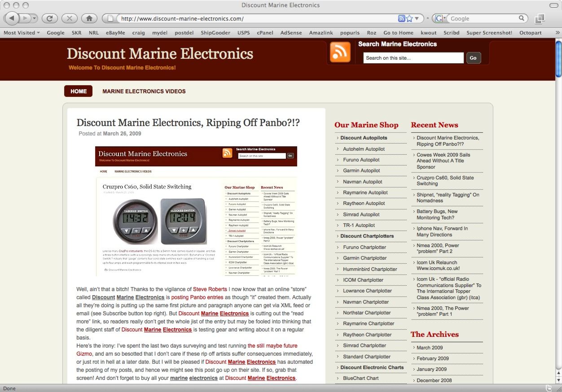The width and height of the screenshot is (562, 392).
Task: Open the AdSense bookmark
Action: [x=291, y=33]
